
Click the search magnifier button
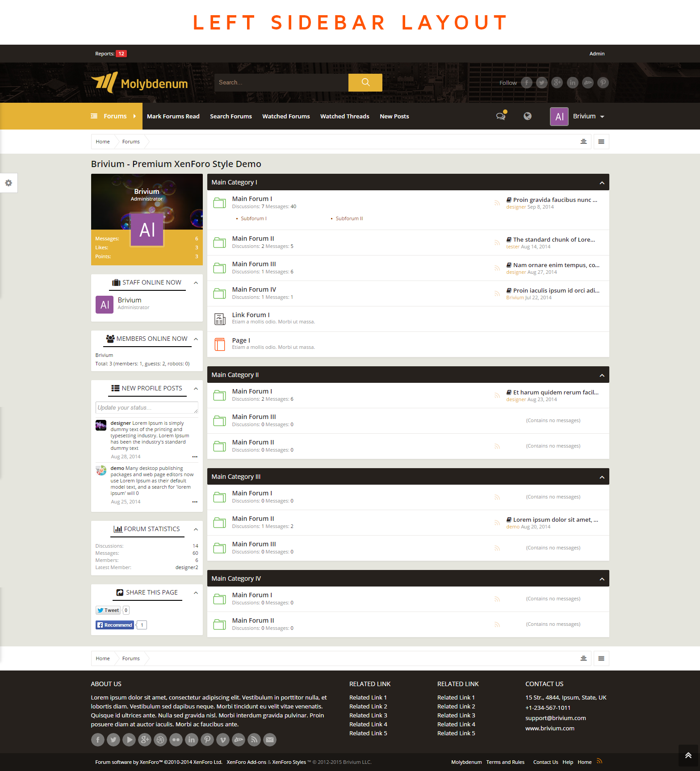365,83
